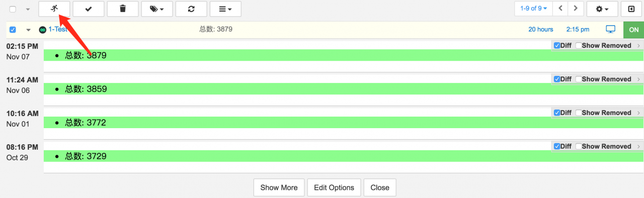Delete selected with the trash icon
This screenshot has width=644, height=198.
123,9
